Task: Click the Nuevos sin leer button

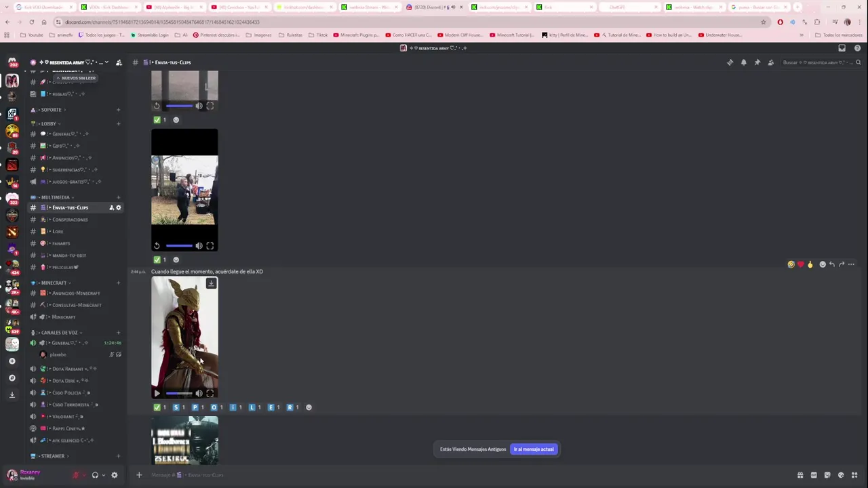Action: [x=76, y=78]
